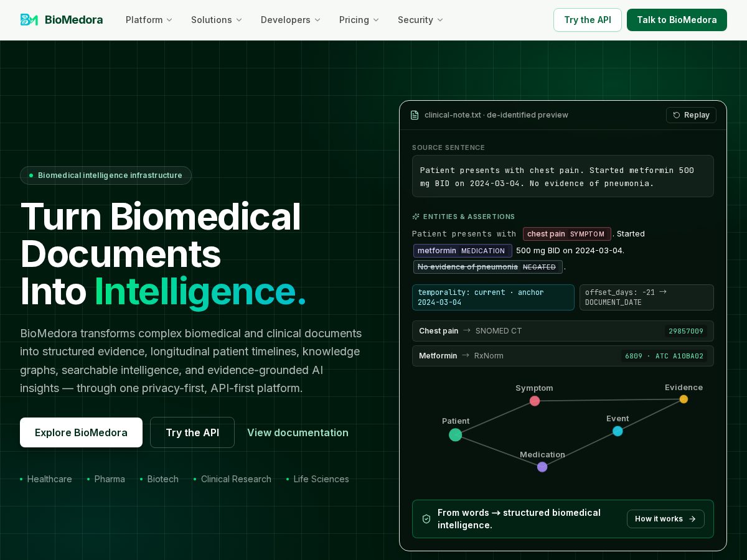Click the How it works button
Image resolution: width=747 pixels, height=560 pixels.
665,519
